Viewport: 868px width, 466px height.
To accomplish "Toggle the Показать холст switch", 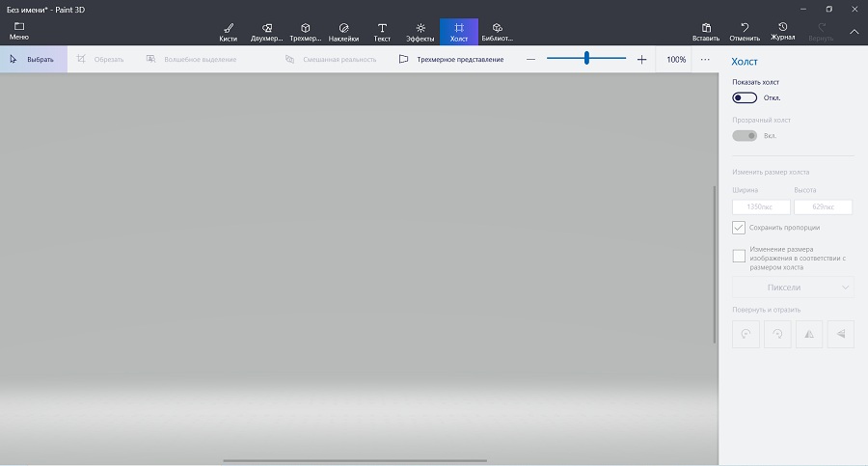I will pos(745,97).
